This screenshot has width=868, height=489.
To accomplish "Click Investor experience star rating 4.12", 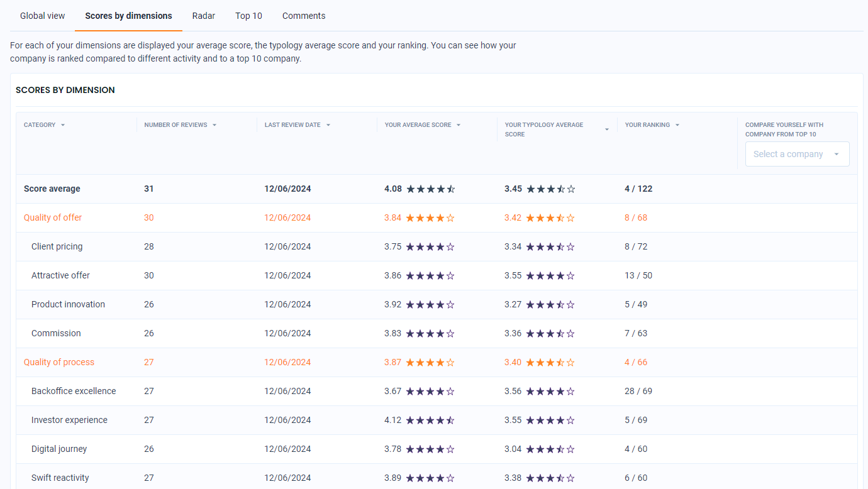I will pyautogui.click(x=430, y=420).
